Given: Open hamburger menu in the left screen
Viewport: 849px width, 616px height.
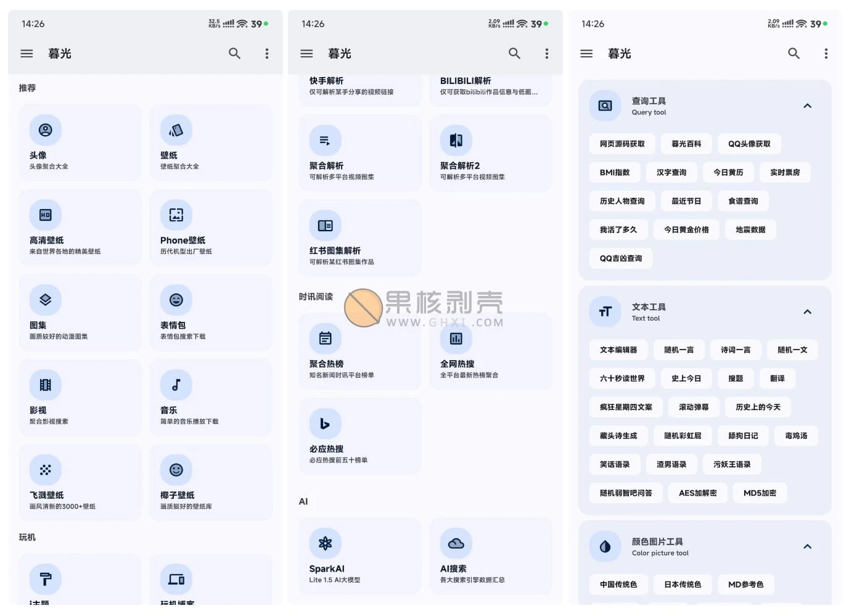Looking at the screenshot, I should point(27,54).
